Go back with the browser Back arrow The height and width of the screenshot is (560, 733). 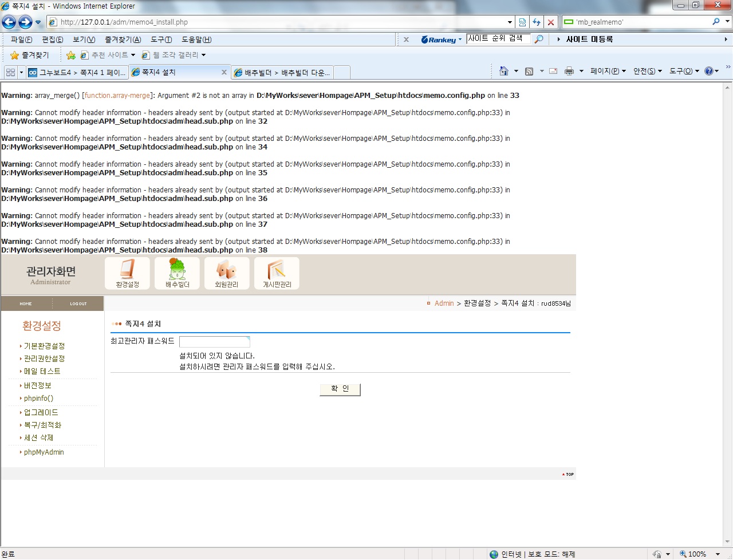[x=9, y=22]
